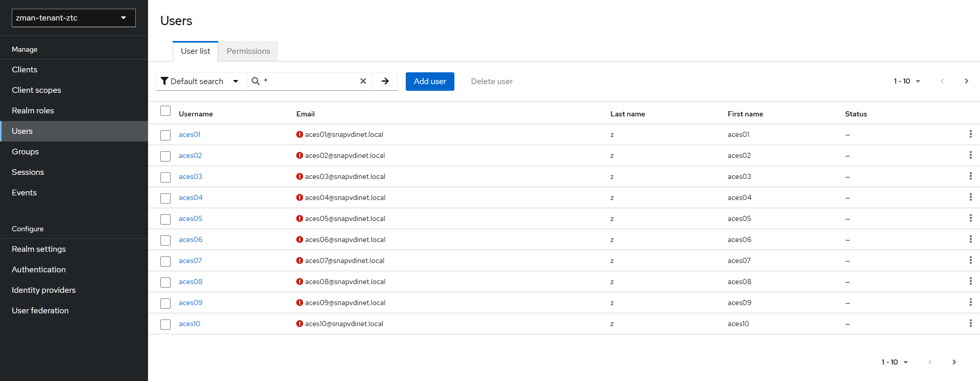
Task: Switch to the Permissions tab
Action: tap(248, 51)
